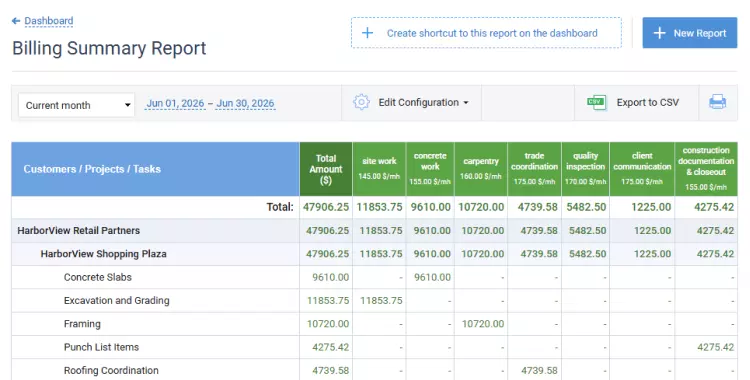Click the HarborView Retail Partners customer row

375,231
